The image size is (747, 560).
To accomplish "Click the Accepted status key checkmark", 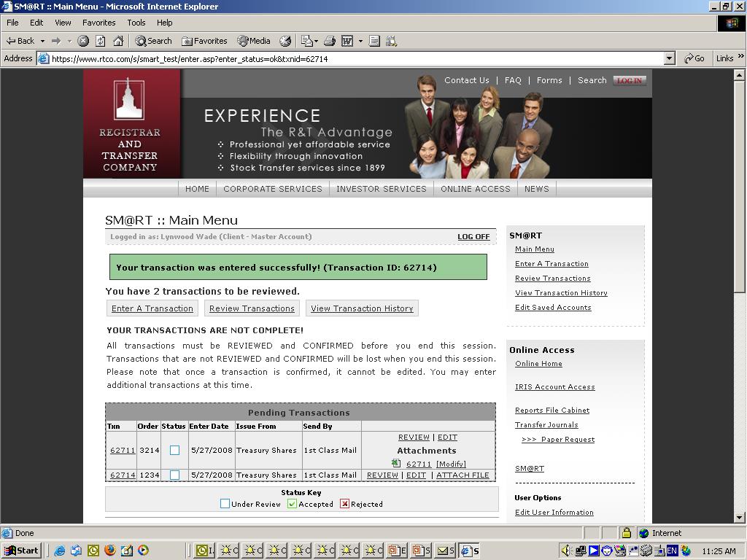I will (292, 503).
